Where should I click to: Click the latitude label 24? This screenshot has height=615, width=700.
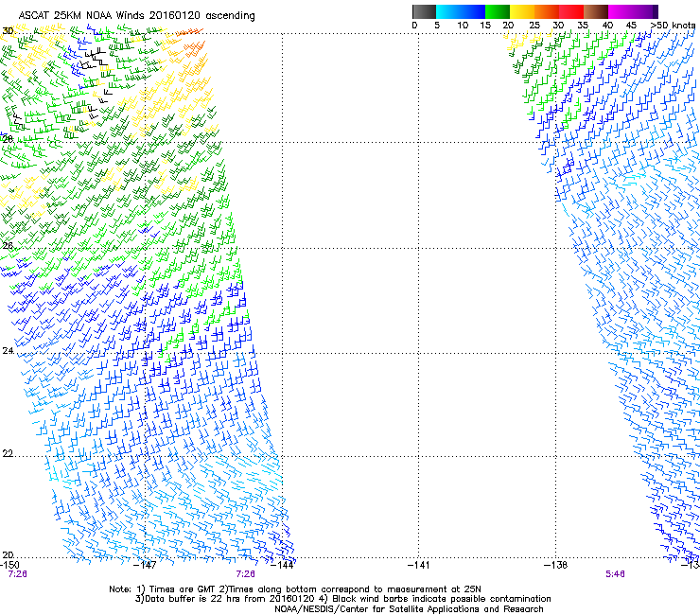pyautogui.click(x=8, y=351)
